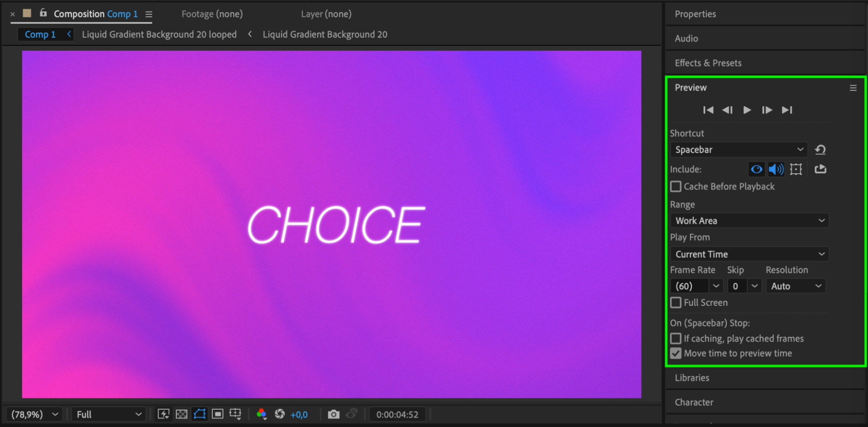
Task: Expand the Current Time Play From dropdown
Action: (x=749, y=254)
